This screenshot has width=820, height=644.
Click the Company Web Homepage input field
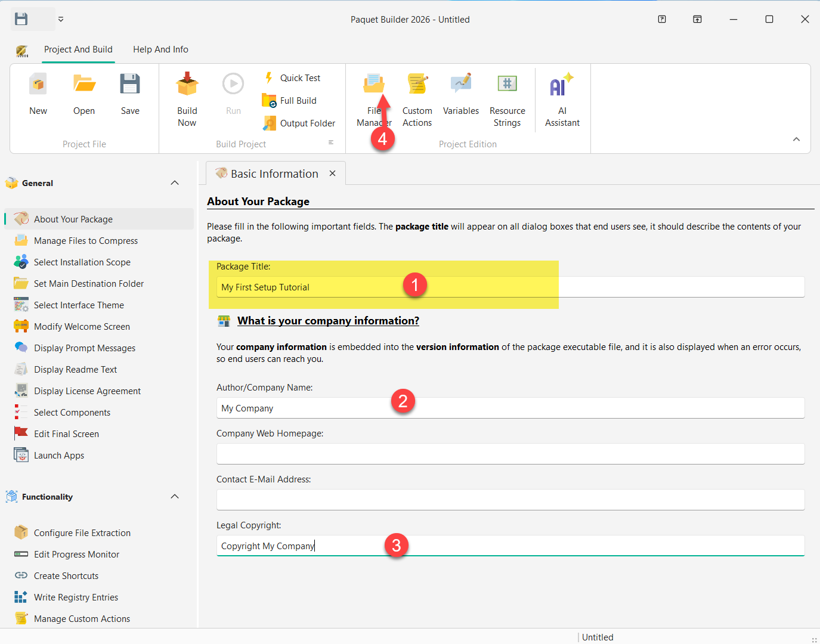point(510,454)
